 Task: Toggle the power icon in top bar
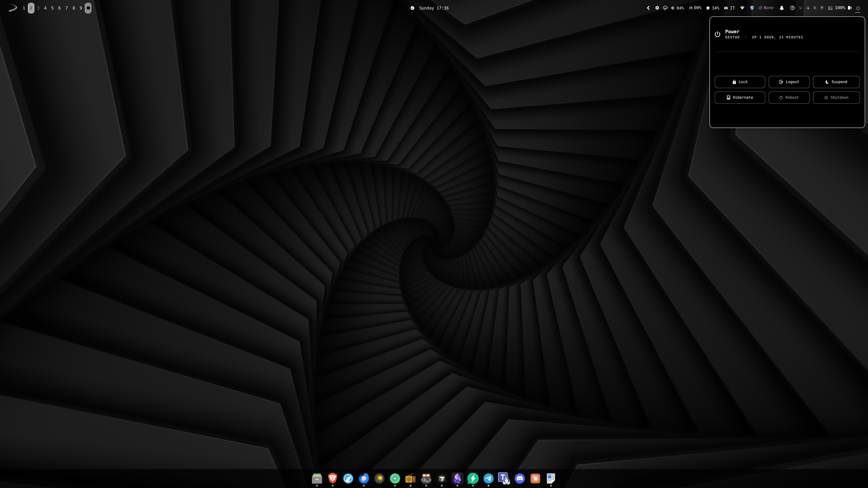[858, 8]
